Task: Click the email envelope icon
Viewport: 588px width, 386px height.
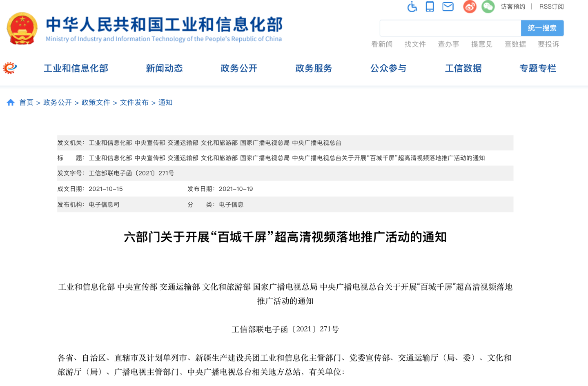Action: pyautogui.click(x=448, y=7)
